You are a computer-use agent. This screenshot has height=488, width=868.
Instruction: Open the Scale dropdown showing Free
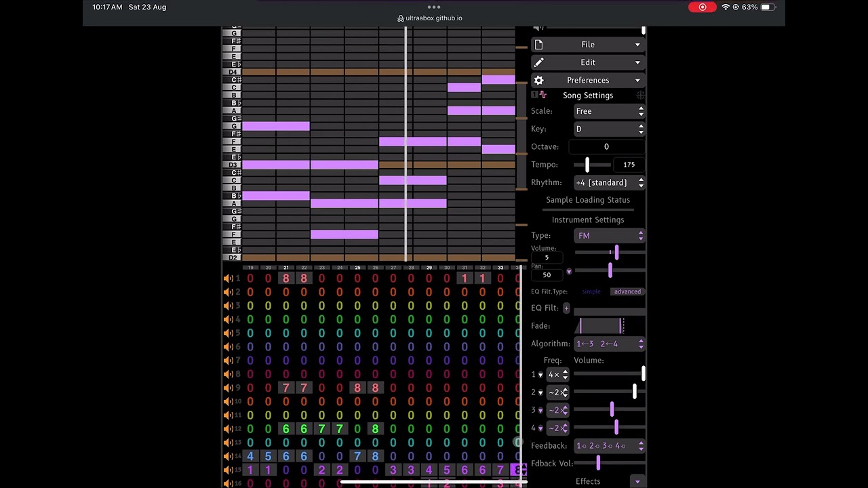pos(609,111)
